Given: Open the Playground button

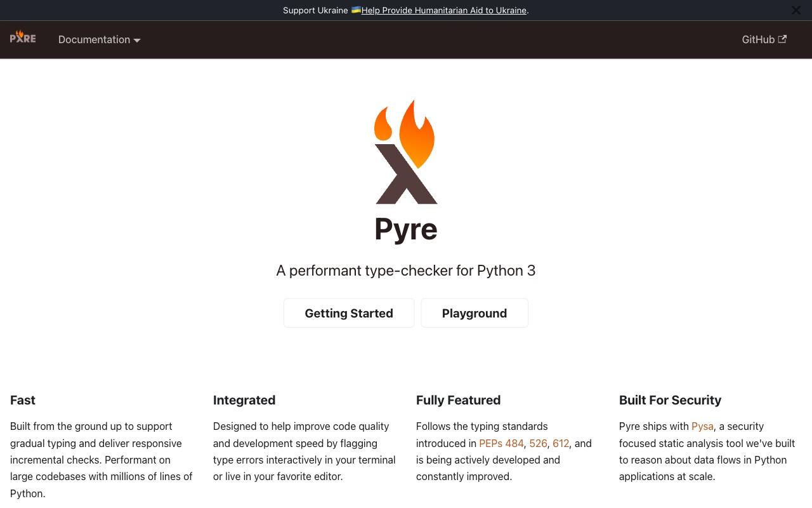Looking at the screenshot, I should [x=475, y=313].
